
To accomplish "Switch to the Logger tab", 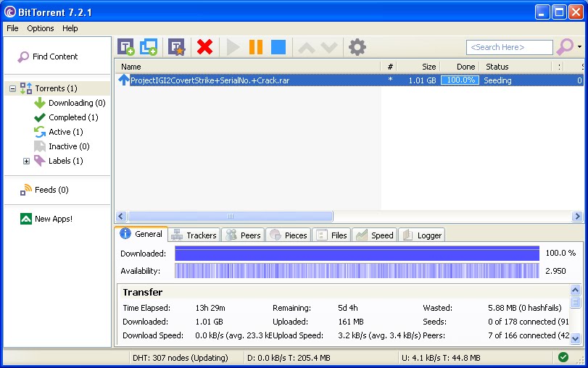I will tap(421, 235).
